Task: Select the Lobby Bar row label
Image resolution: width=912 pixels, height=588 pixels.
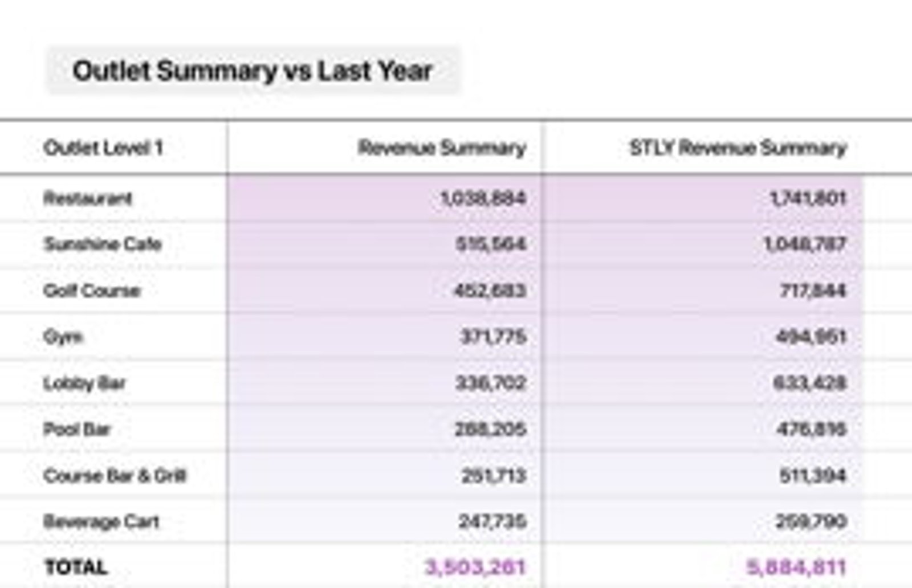Action: coord(84,383)
